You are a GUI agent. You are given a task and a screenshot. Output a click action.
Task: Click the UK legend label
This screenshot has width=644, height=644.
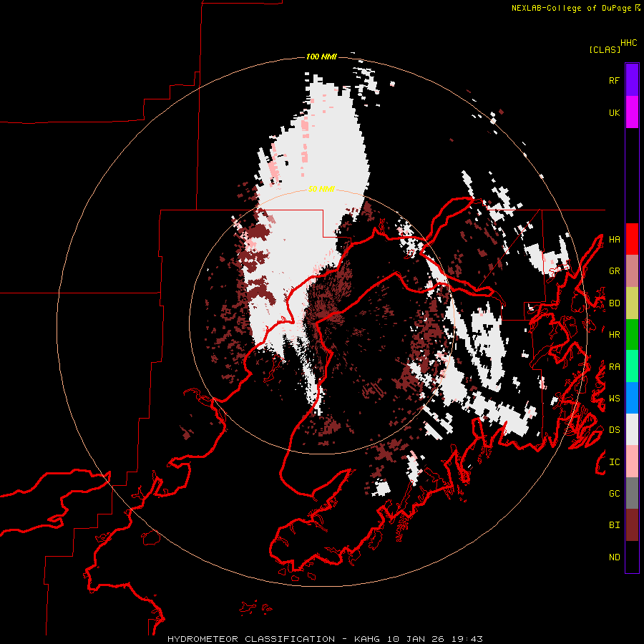click(614, 112)
